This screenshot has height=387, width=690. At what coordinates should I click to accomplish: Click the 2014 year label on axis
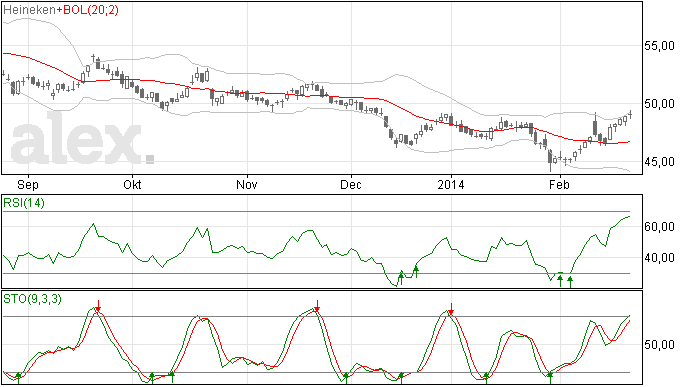(451, 184)
